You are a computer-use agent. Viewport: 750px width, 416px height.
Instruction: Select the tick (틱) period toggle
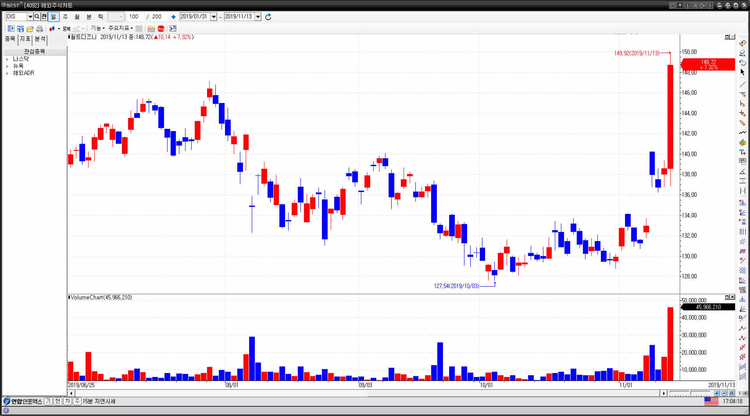pos(100,17)
